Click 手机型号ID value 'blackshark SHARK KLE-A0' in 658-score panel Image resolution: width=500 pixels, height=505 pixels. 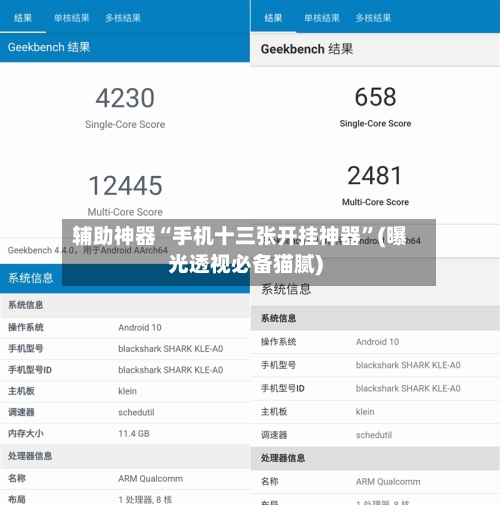tap(408, 388)
